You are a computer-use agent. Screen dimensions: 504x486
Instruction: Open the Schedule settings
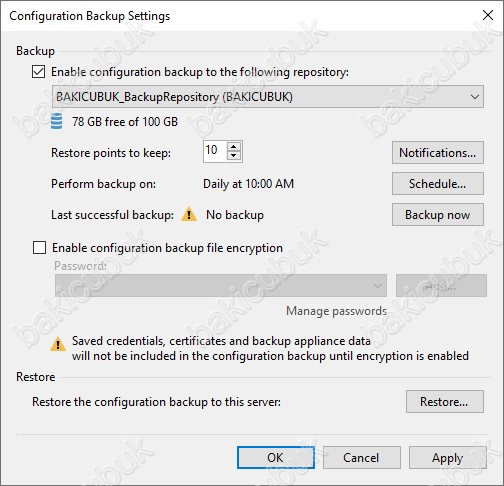[x=438, y=184]
